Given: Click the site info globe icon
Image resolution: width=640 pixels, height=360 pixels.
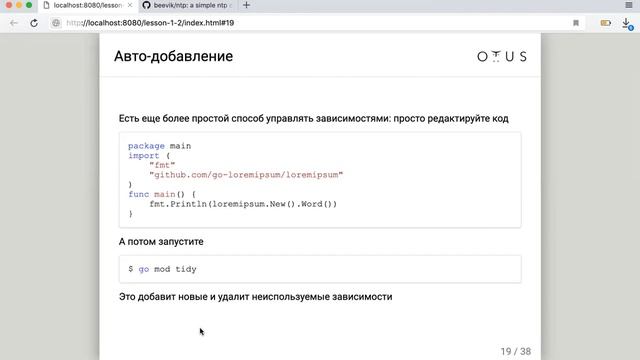Looking at the screenshot, I should tap(56, 23).
